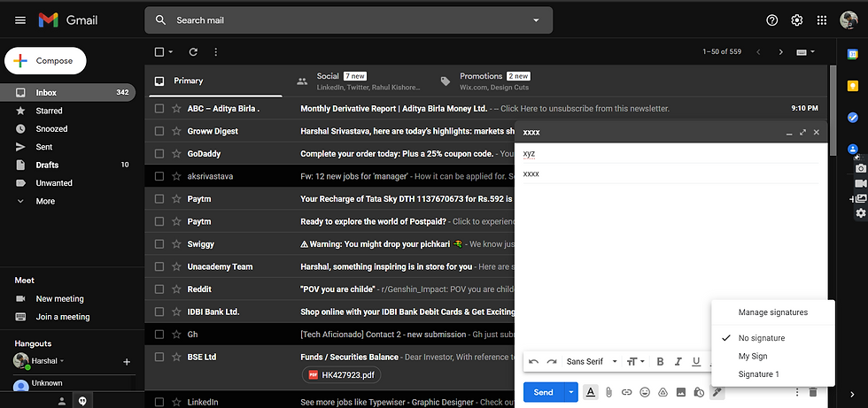This screenshot has height=408, width=868.
Task: Star the IDBI Bank Ltd. email
Action: (176, 312)
